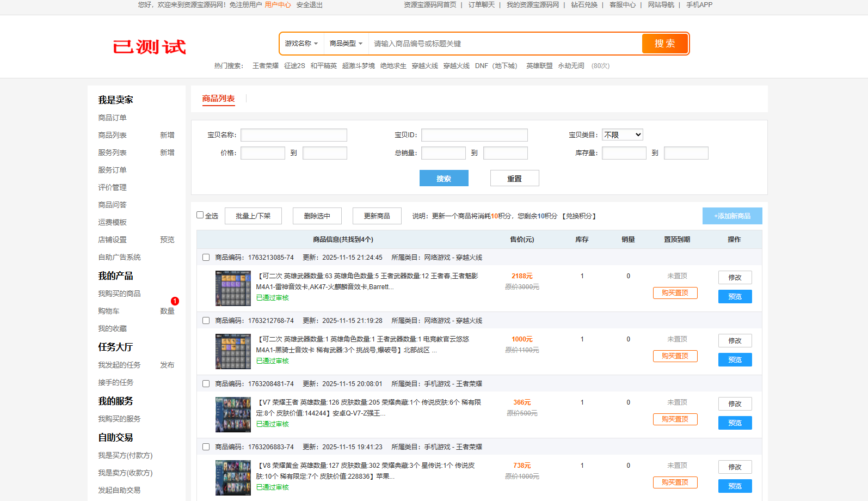
Task: Click the maximum 价格 input field
Action: 325,153
